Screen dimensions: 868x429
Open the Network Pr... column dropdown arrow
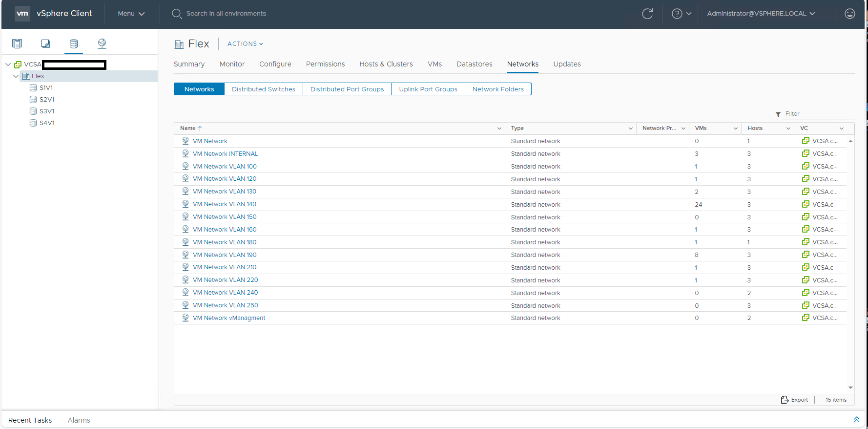[683, 129]
